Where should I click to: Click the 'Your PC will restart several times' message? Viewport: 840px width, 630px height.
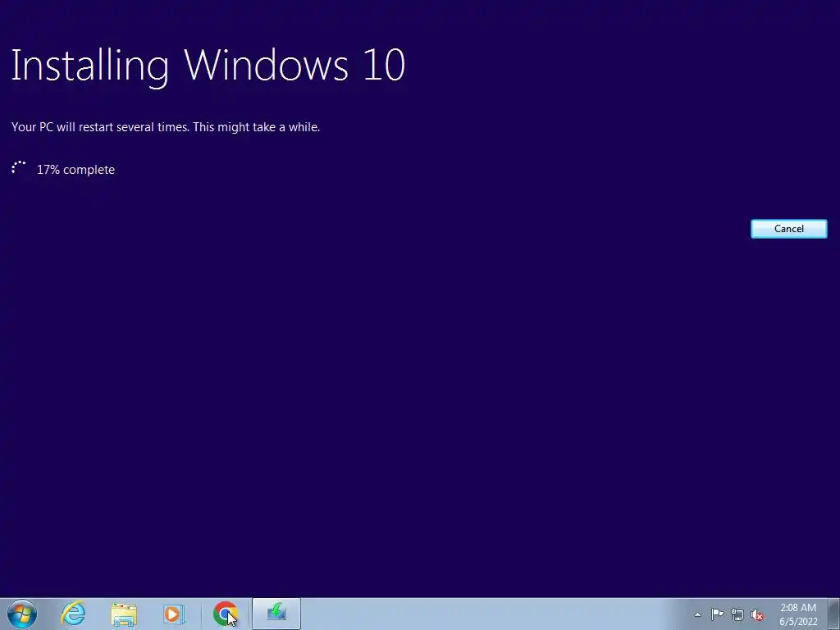[x=166, y=127]
